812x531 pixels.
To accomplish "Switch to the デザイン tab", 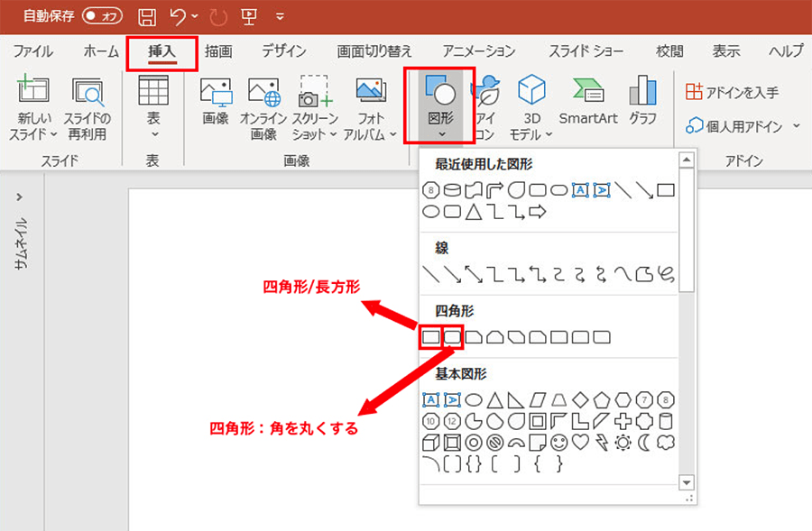I will point(284,51).
